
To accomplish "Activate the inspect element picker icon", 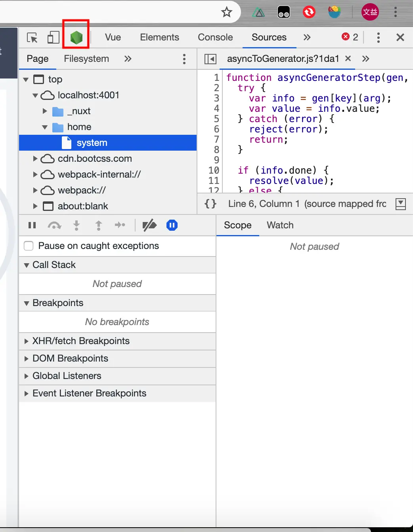I will pos(32,37).
